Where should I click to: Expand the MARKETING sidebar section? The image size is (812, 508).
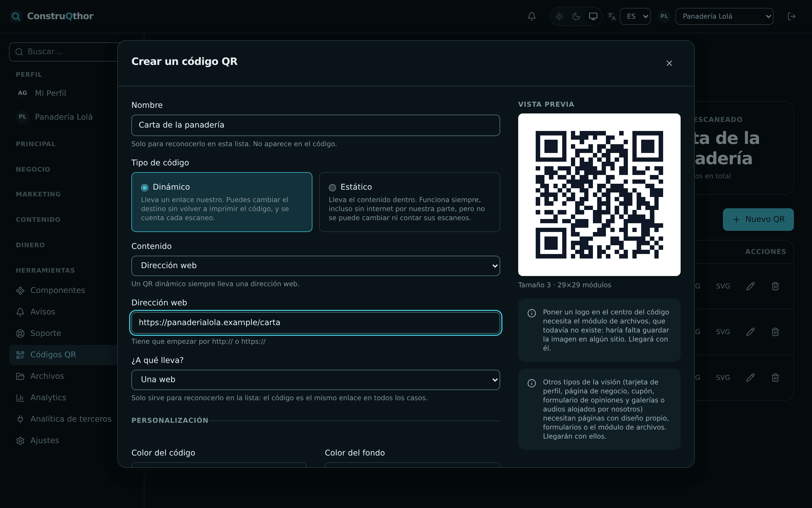click(38, 194)
